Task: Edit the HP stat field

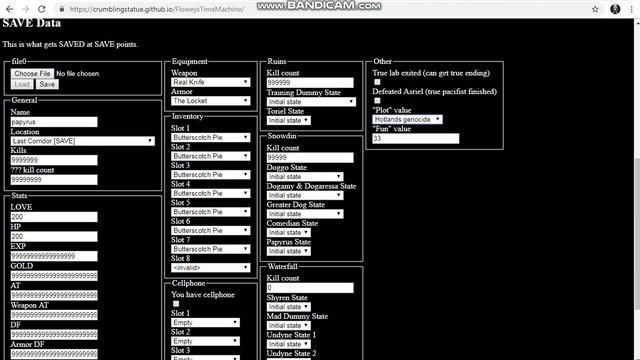Action: click(x=54, y=236)
